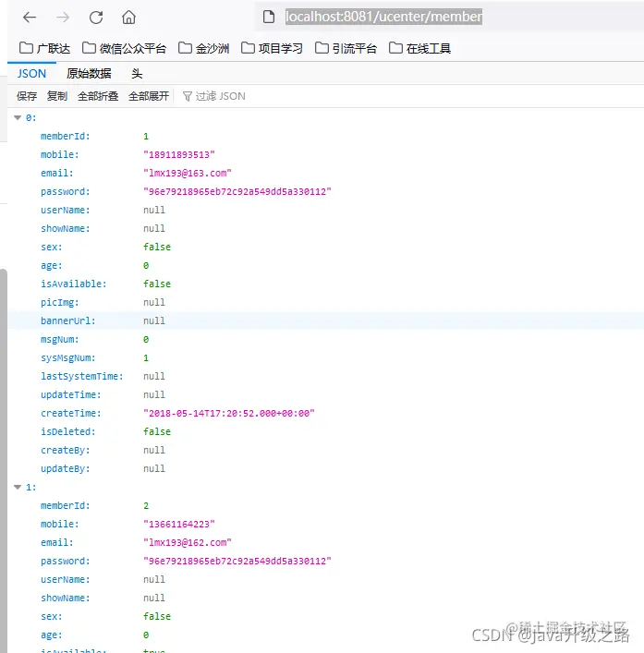The height and width of the screenshot is (653, 644).
Task: Click the memberId key in item 0
Action: click(65, 137)
